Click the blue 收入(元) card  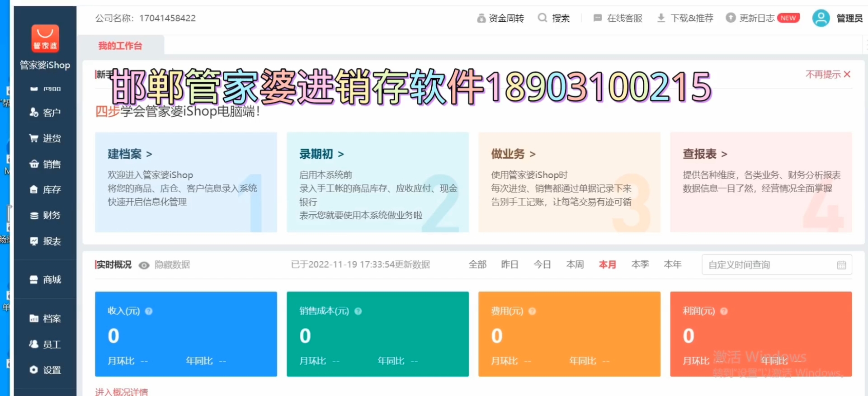[x=186, y=334]
